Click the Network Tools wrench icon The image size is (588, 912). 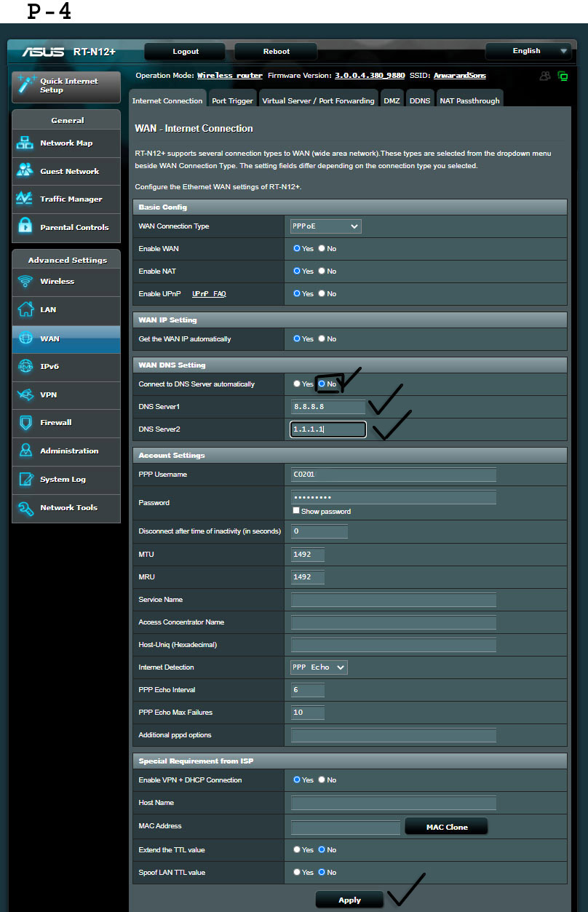coord(25,508)
